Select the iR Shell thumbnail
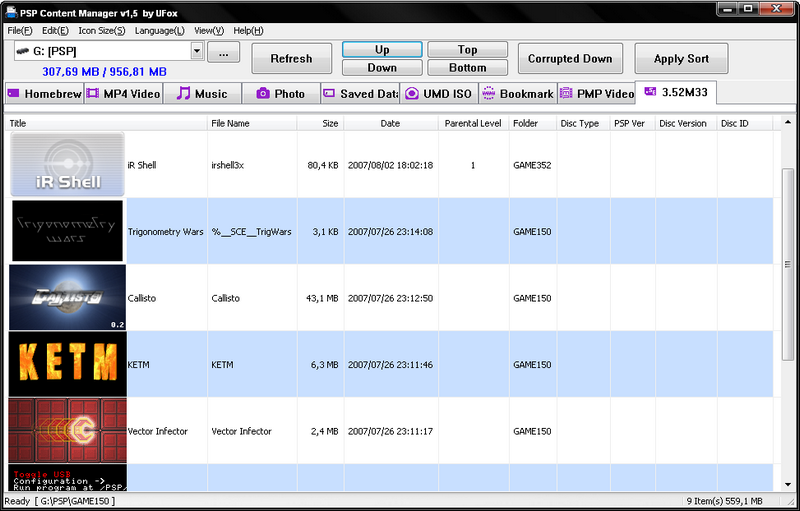800x511 pixels. point(67,164)
